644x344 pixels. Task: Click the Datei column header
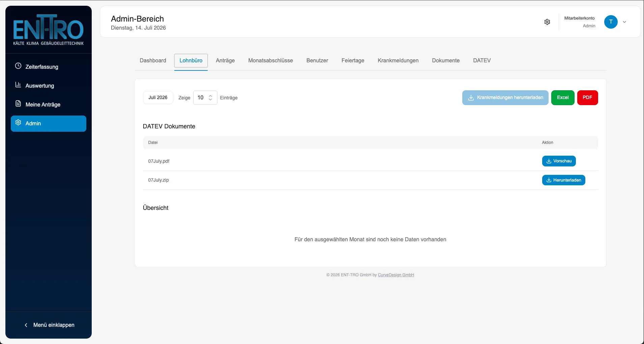[153, 143]
